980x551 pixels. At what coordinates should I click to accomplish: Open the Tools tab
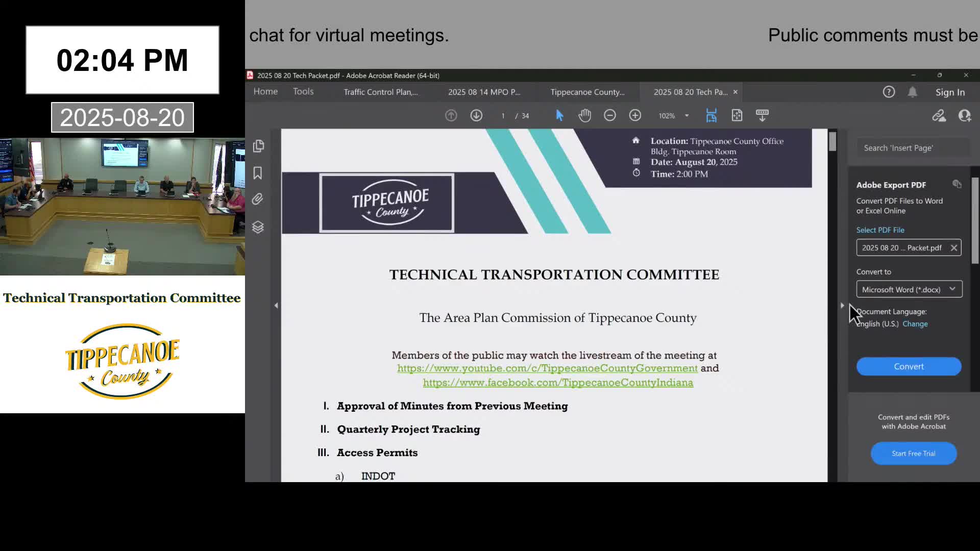(x=303, y=92)
